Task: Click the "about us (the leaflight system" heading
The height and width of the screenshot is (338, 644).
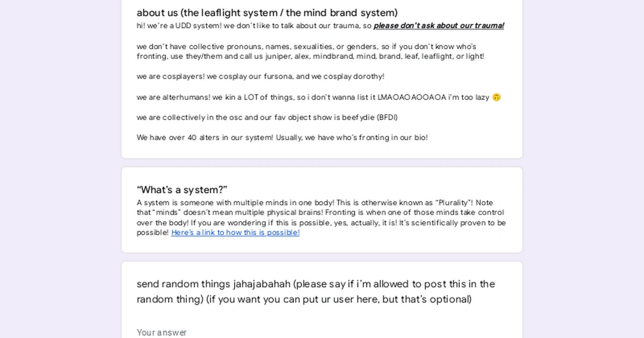Action: pyautogui.click(x=267, y=13)
